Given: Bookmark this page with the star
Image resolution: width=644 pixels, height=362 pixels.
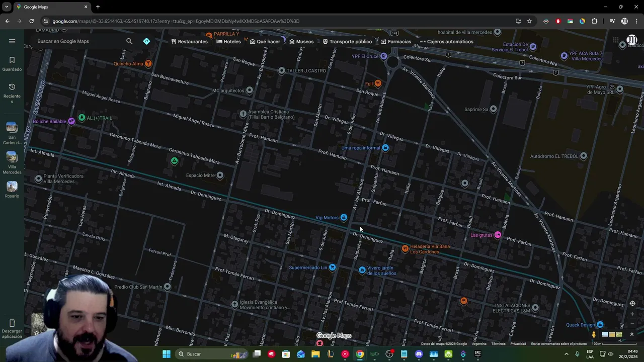Looking at the screenshot, I should (x=529, y=21).
